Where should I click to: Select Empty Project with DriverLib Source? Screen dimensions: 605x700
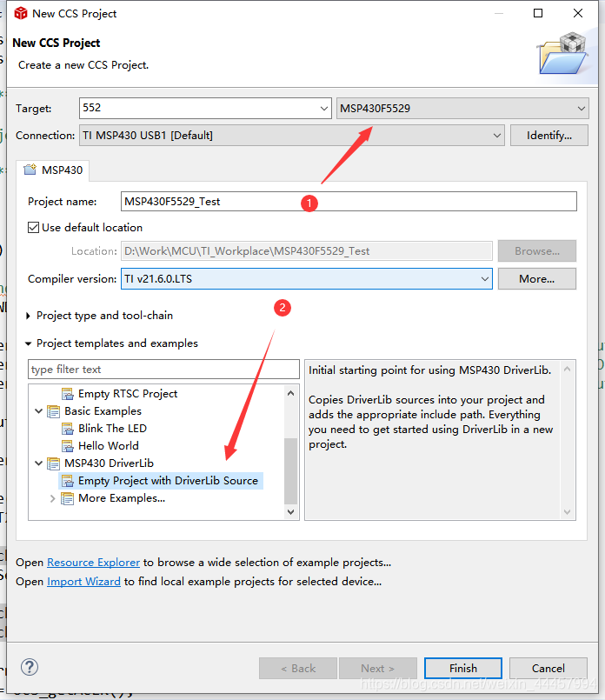pos(169,481)
